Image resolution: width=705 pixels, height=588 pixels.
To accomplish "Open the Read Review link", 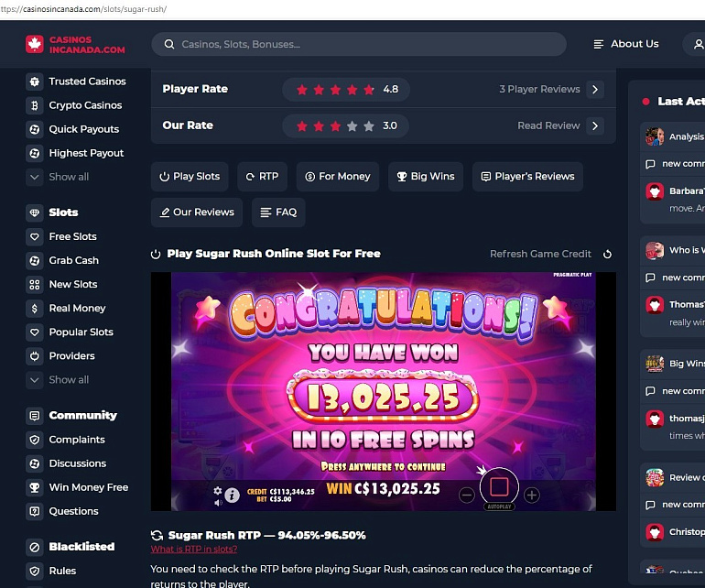I will [x=548, y=125].
